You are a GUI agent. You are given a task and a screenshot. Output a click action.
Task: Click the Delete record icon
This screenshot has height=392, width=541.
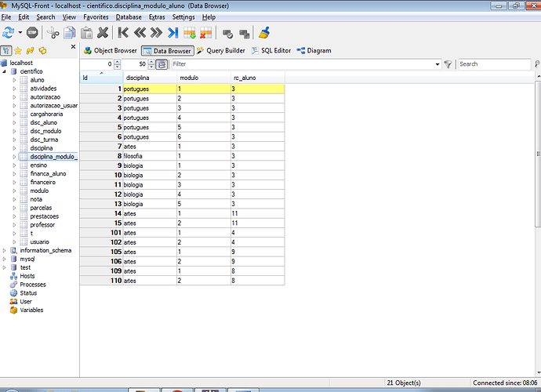pyautogui.click(x=206, y=33)
